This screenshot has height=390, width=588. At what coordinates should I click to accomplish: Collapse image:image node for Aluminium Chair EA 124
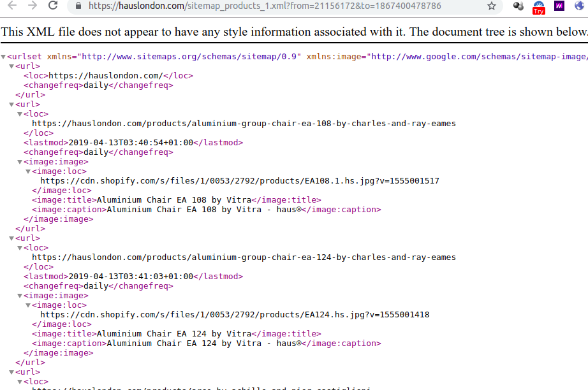coord(20,296)
